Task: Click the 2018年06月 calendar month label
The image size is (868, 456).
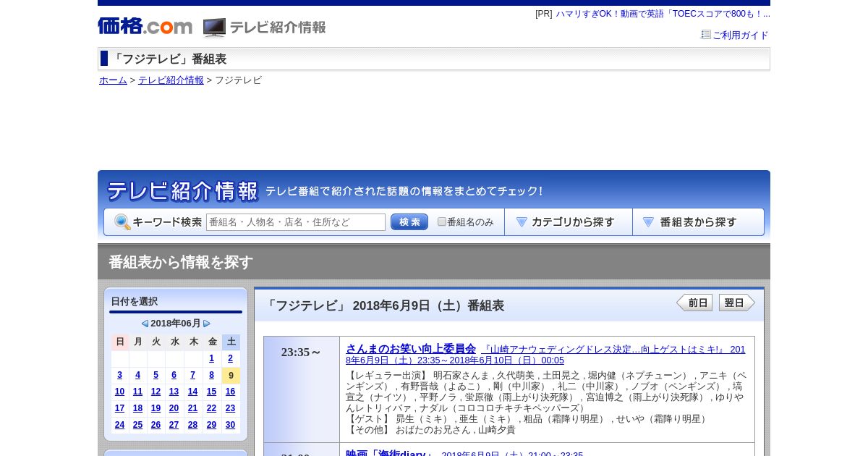Action: (x=176, y=324)
